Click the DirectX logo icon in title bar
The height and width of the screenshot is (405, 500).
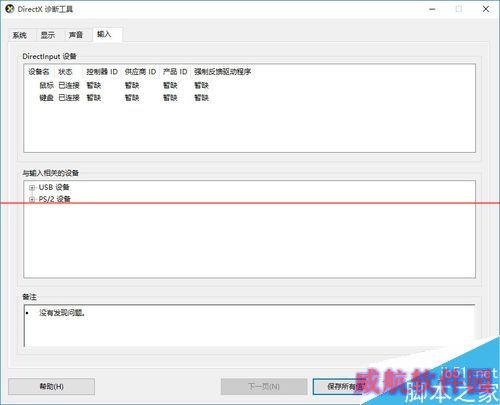10,9
